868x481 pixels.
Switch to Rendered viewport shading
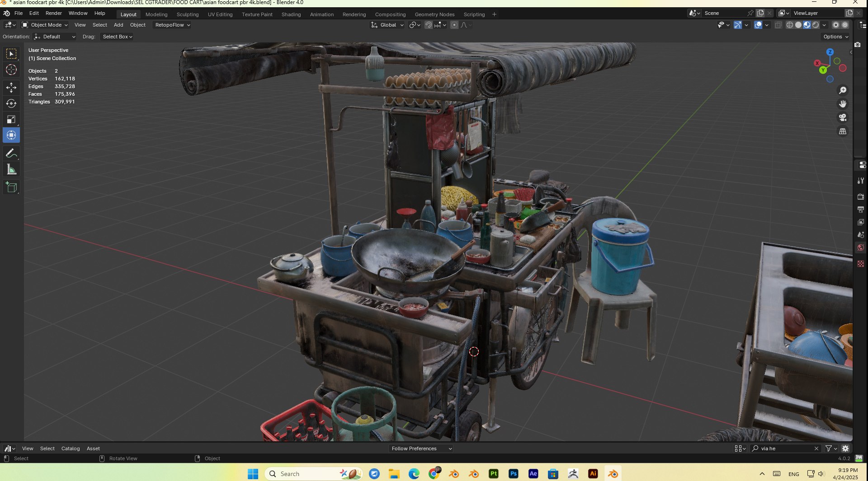816,25
